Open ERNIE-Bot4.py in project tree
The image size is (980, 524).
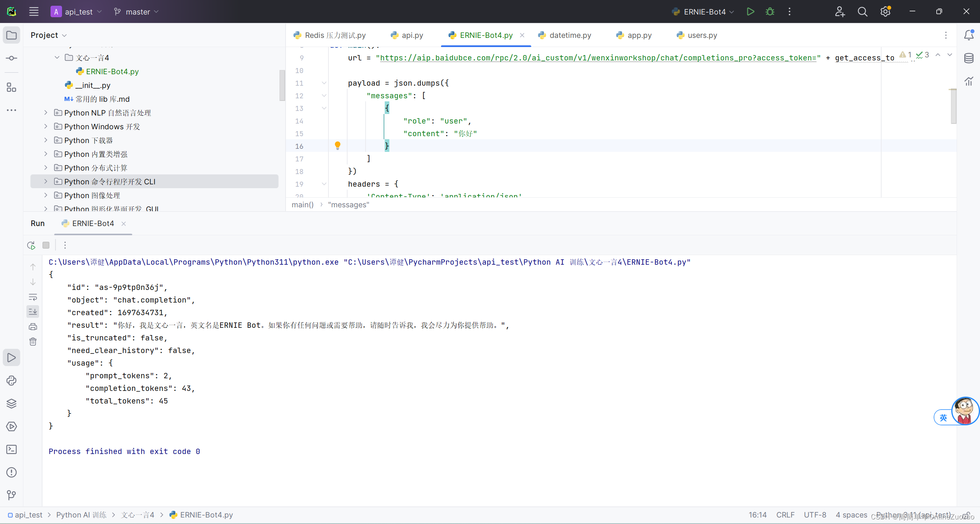[108, 72]
